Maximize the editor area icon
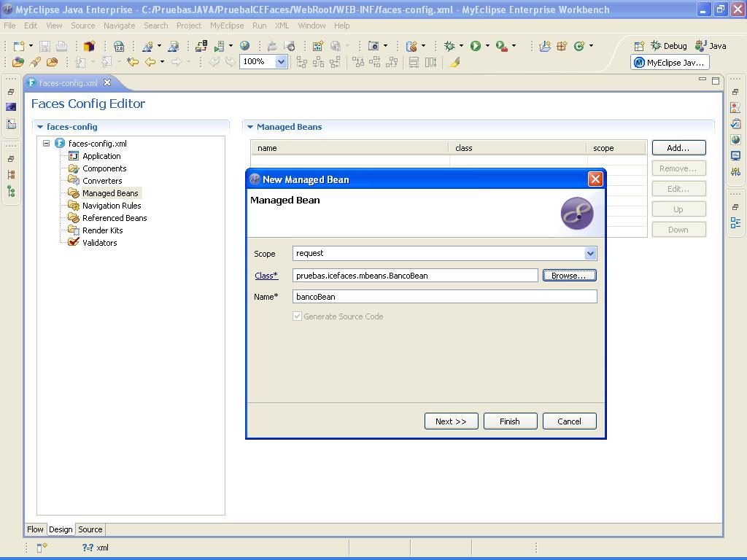747x560 pixels. click(716, 81)
